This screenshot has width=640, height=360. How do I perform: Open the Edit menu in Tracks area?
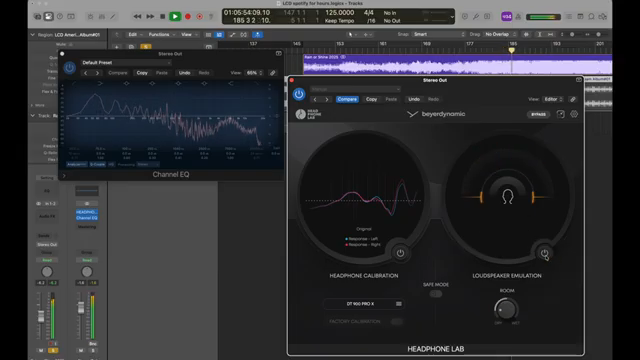click(x=135, y=35)
